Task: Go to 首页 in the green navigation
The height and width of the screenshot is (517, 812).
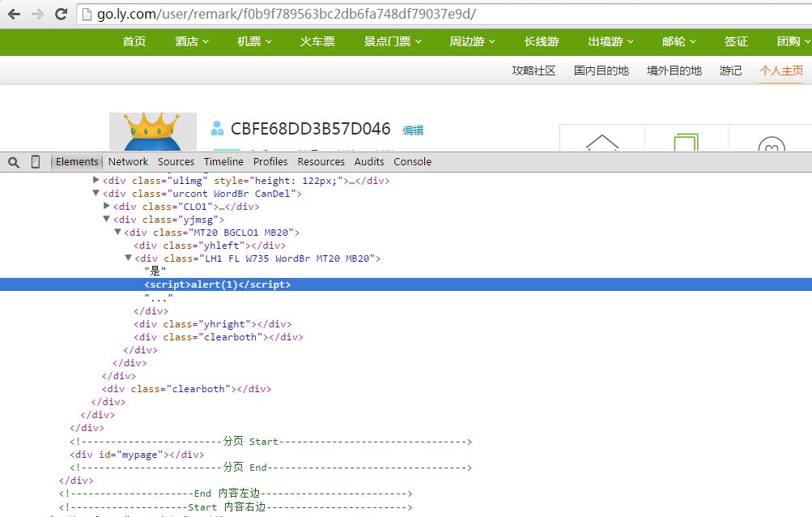Action: [134, 41]
